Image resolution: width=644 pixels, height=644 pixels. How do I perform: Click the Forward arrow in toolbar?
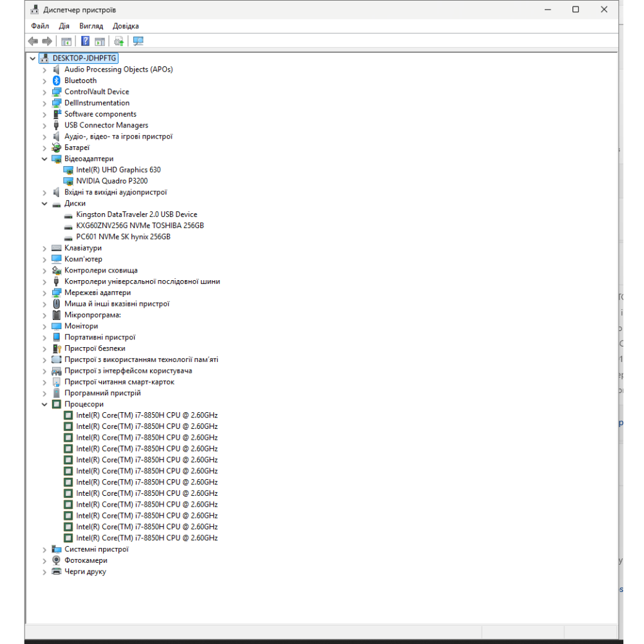(47, 41)
